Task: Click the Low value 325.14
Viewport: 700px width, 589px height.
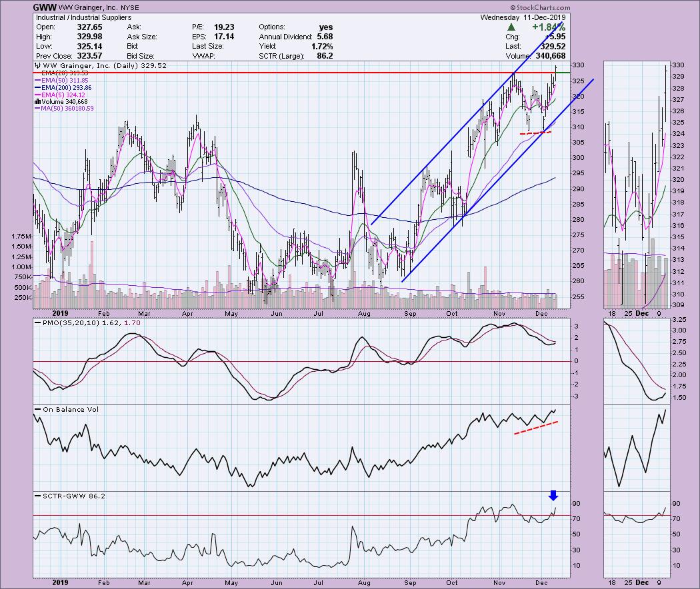Action: click(89, 47)
